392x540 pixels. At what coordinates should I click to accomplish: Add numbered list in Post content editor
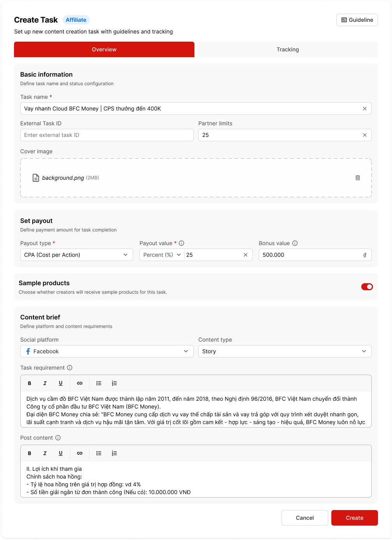click(114, 453)
